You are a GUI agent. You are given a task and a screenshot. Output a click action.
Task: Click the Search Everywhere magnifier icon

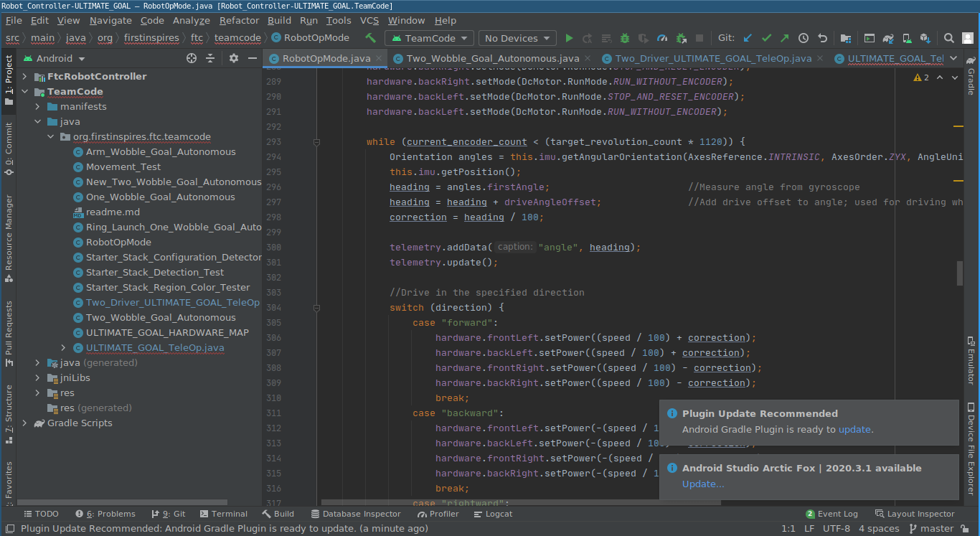(x=949, y=38)
